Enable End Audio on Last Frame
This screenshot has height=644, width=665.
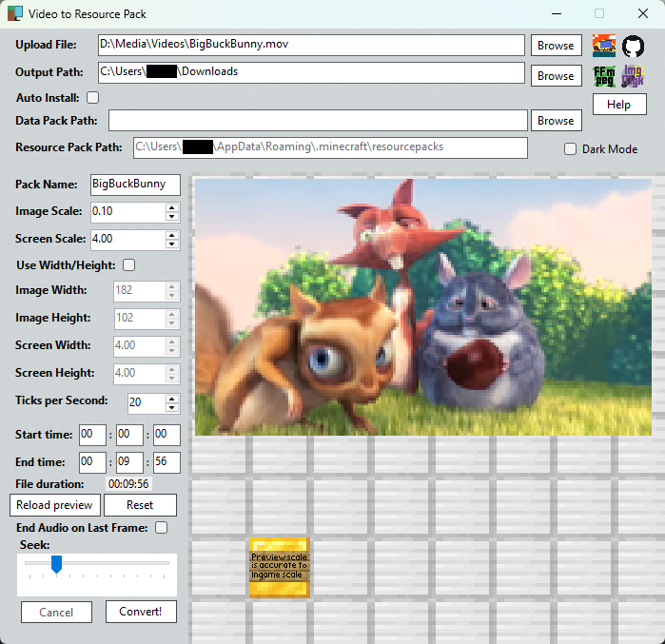point(161,527)
